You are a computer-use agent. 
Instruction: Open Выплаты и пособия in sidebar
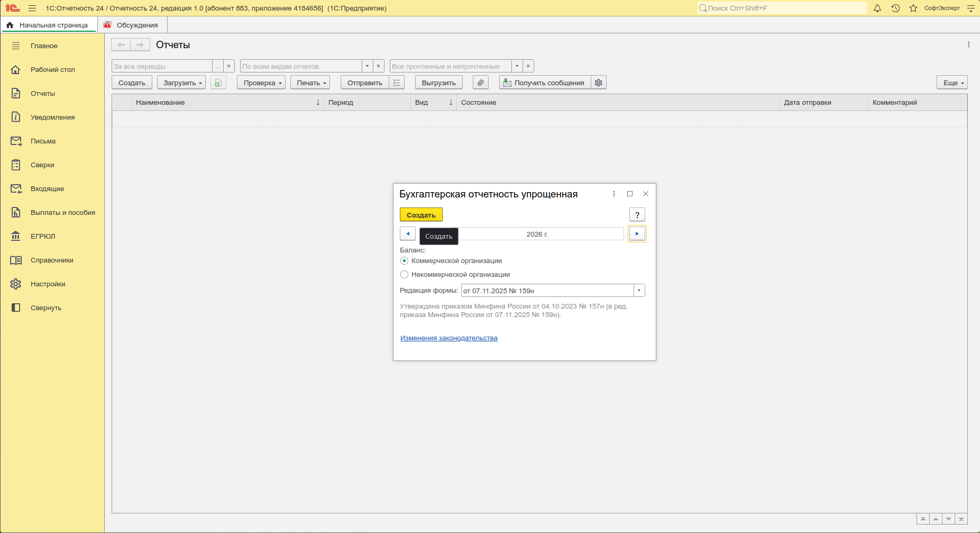point(62,212)
